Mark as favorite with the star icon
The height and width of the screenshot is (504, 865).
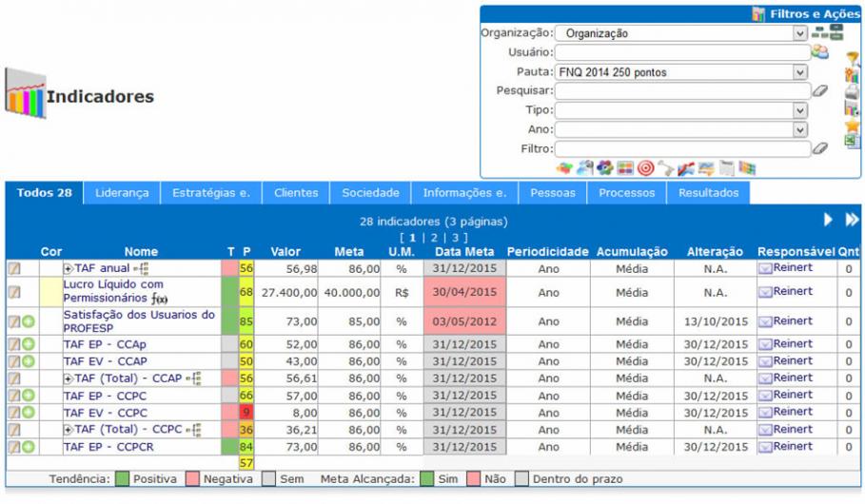pyautogui.click(x=853, y=126)
